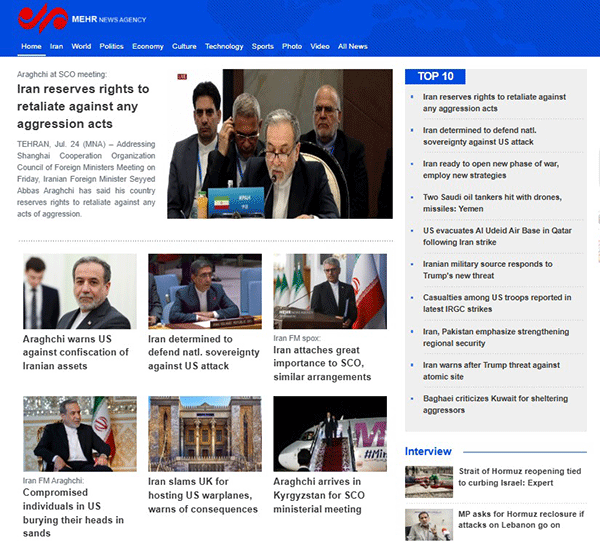
Task: Open 'Compromised individuals in US burying their heads' story
Action: 73,513
